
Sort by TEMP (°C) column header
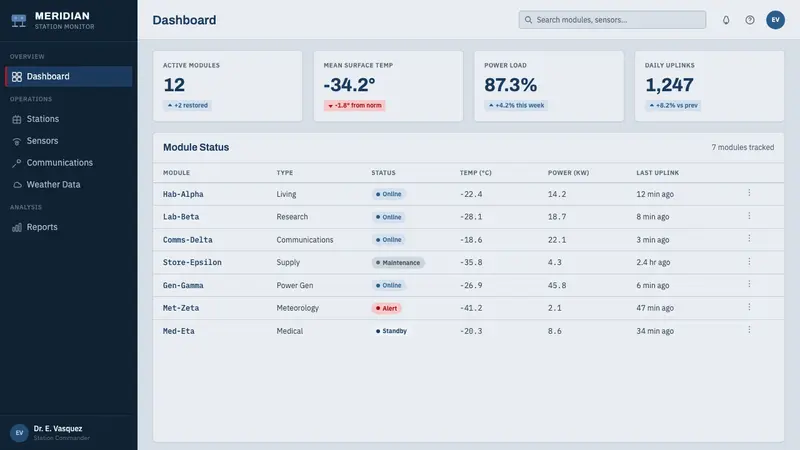coord(476,173)
